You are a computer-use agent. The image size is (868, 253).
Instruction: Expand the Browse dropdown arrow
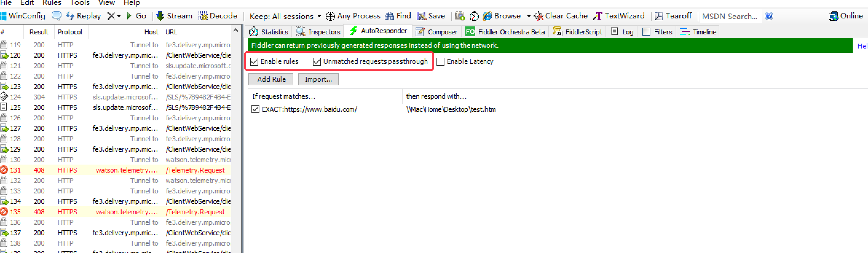click(x=528, y=16)
